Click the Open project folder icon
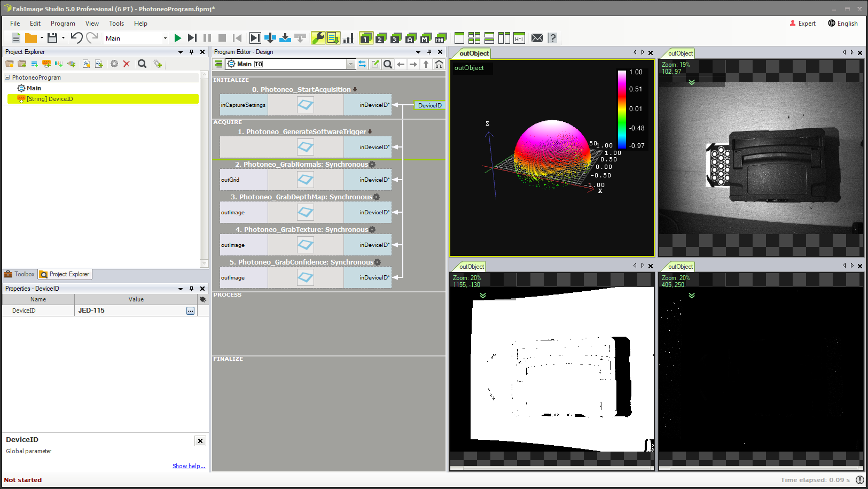 point(31,38)
